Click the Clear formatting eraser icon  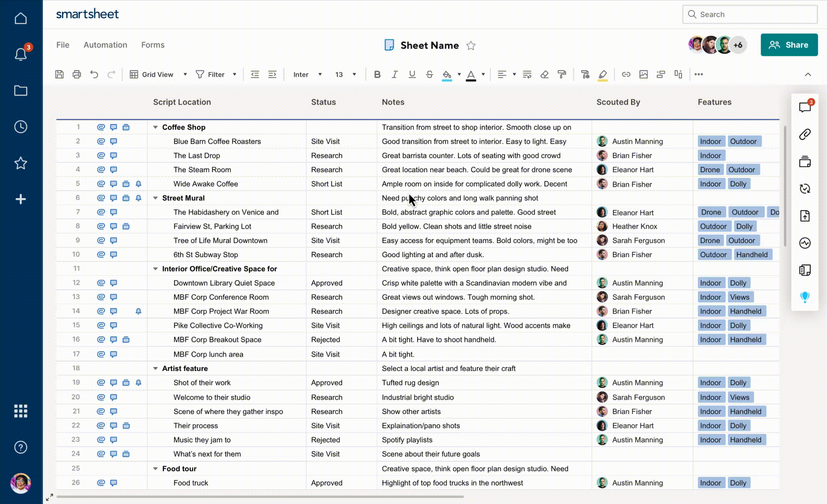pos(544,75)
